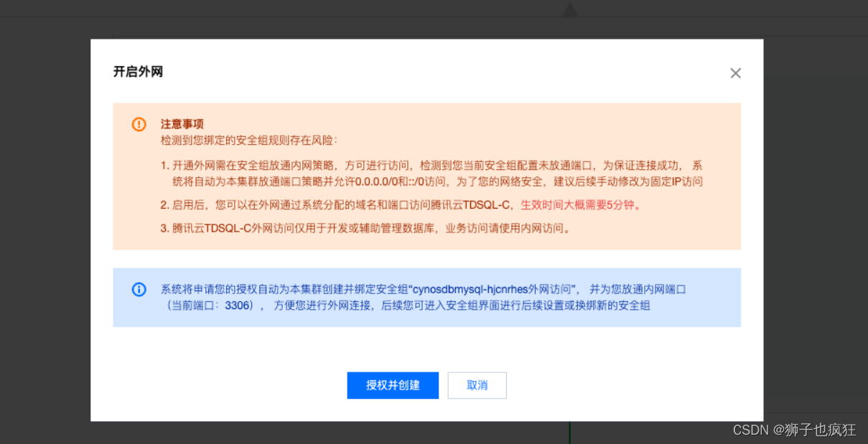
Task: Click note 2 about 生效时间大概需要5分钟
Action: tap(401, 205)
